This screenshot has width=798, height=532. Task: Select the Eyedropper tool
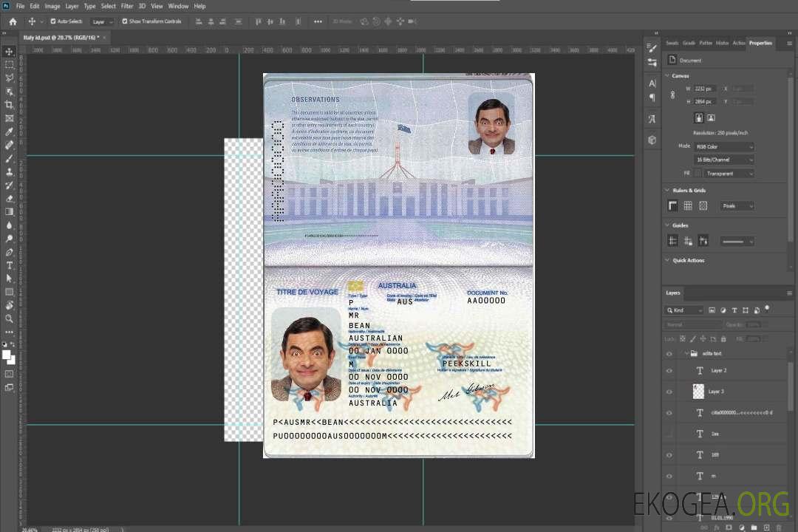pyautogui.click(x=9, y=132)
